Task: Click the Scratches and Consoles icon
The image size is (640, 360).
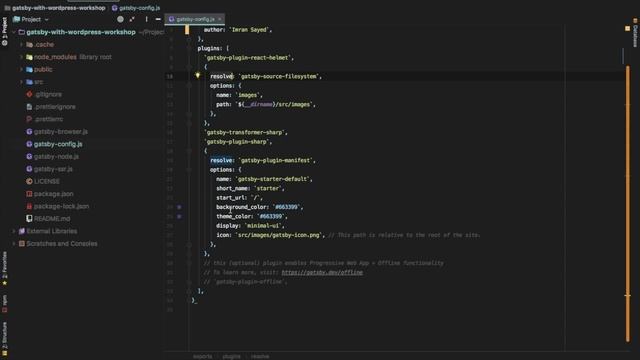Action: pyautogui.click(x=22, y=244)
